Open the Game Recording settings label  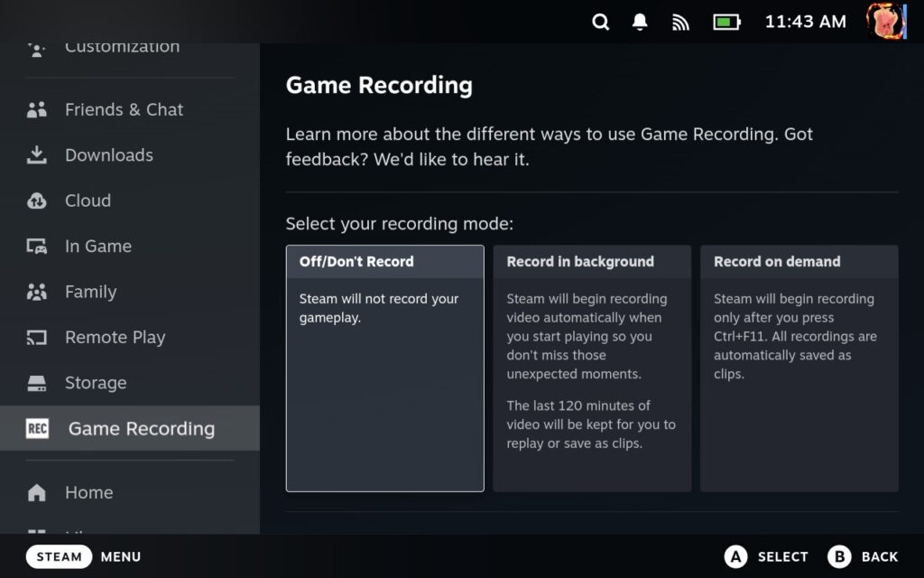click(142, 429)
